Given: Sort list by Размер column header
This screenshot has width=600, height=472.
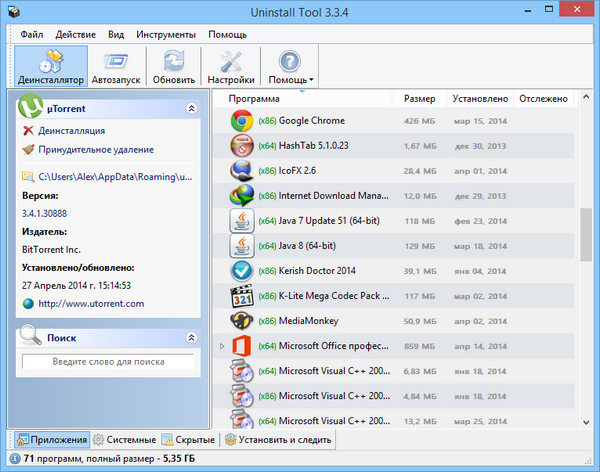Looking at the screenshot, I should pyautogui.click(x=419, y=99).
